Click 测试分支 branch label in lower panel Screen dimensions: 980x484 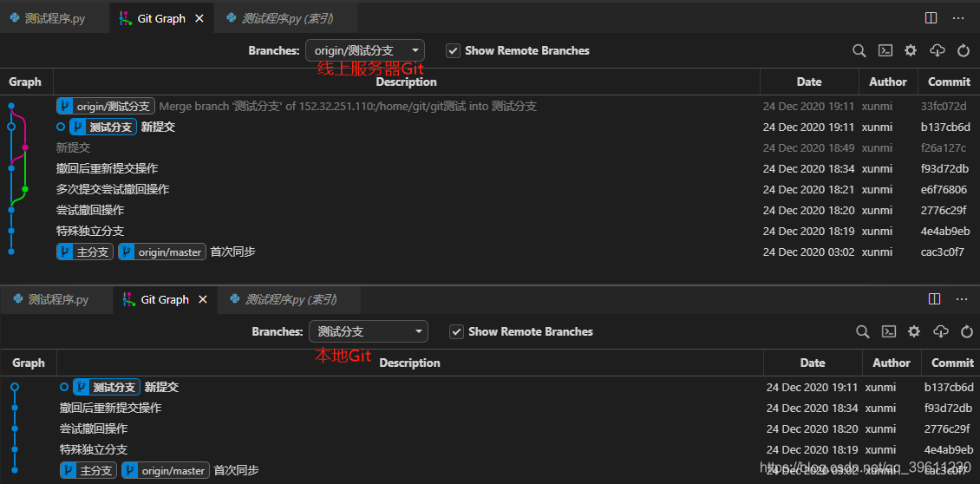click(107, 387)
